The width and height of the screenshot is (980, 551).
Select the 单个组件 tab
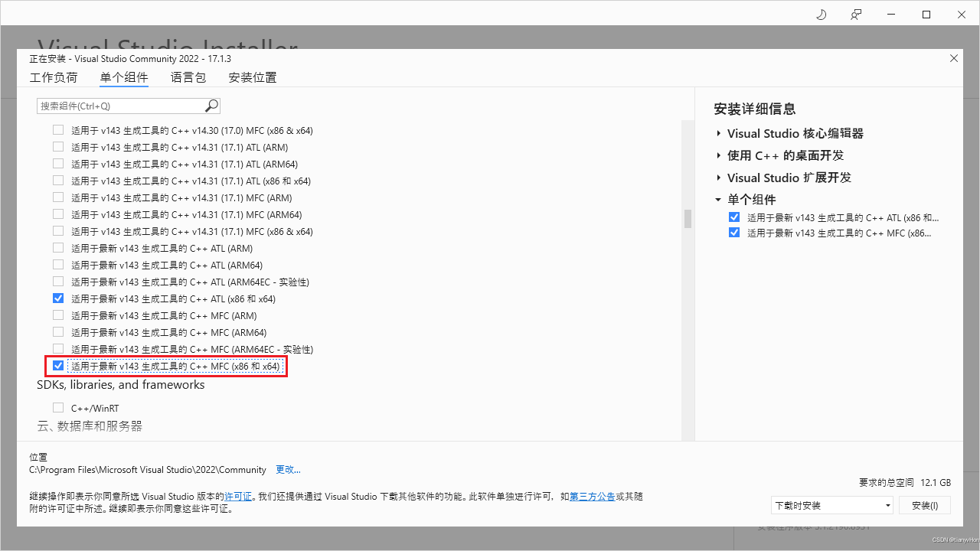(x=124, y=77)
